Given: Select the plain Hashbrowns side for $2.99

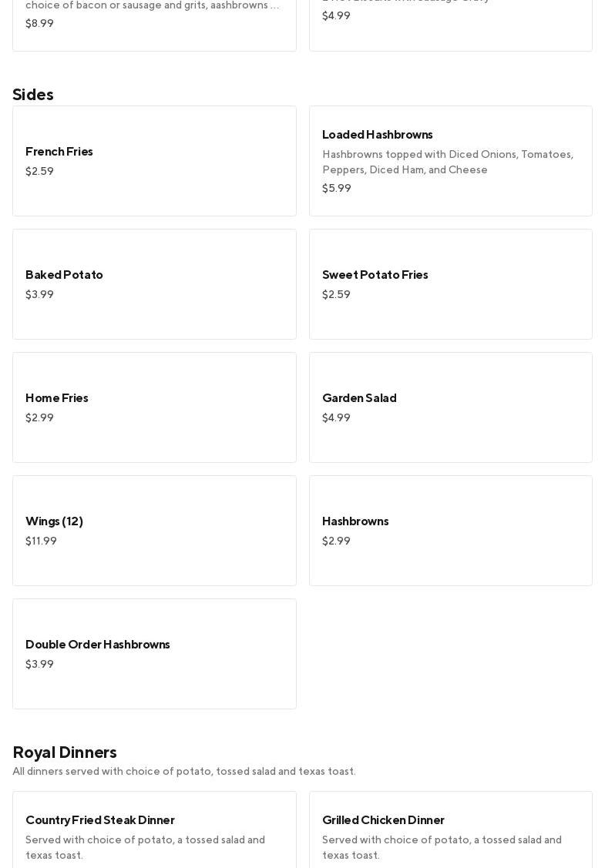Looking at the screenshot, I should [450, 530].
